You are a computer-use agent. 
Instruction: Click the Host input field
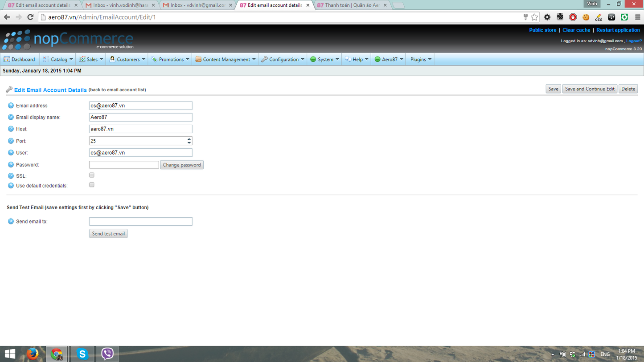click(141, 129)
